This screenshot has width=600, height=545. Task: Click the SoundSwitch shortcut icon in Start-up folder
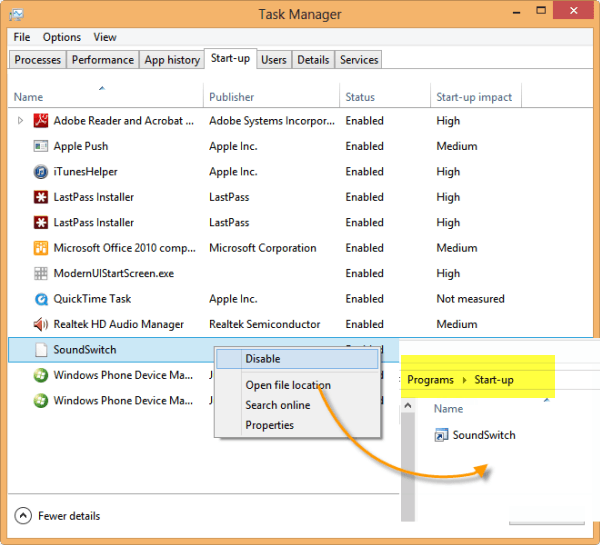tap(441, 435)
